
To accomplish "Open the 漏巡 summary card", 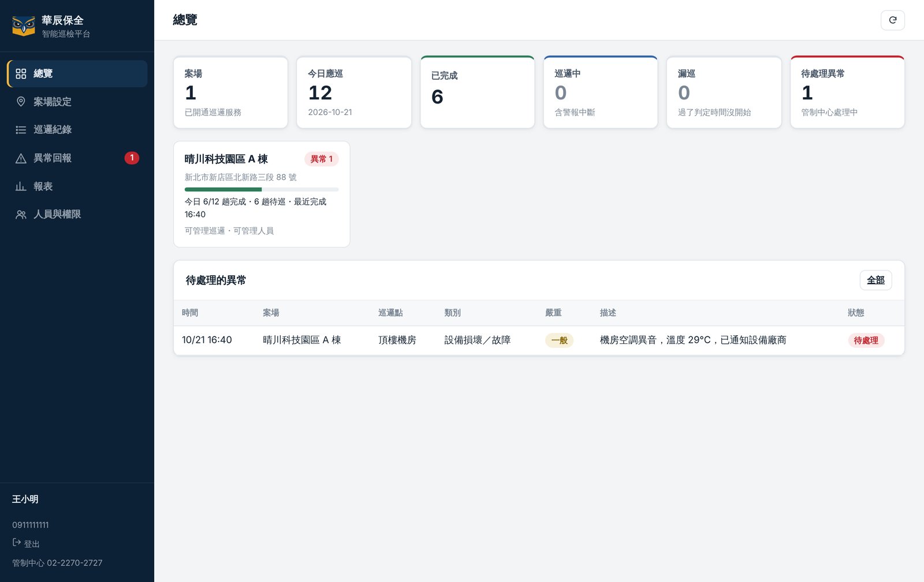I will [x=724, y=92].
